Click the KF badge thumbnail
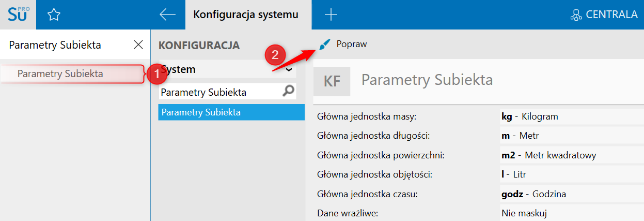The height and width of the screenshot is (221, 644). pos(332,81)
